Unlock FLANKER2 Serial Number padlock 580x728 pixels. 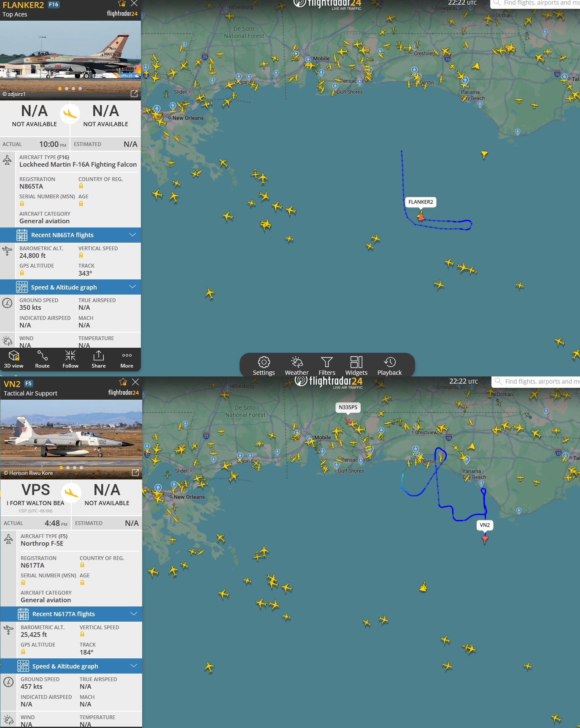[22, 203]
